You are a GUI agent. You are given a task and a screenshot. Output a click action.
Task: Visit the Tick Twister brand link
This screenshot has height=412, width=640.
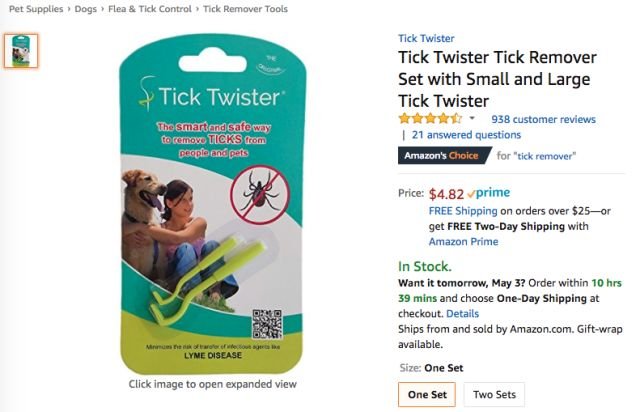coord(426,38)
